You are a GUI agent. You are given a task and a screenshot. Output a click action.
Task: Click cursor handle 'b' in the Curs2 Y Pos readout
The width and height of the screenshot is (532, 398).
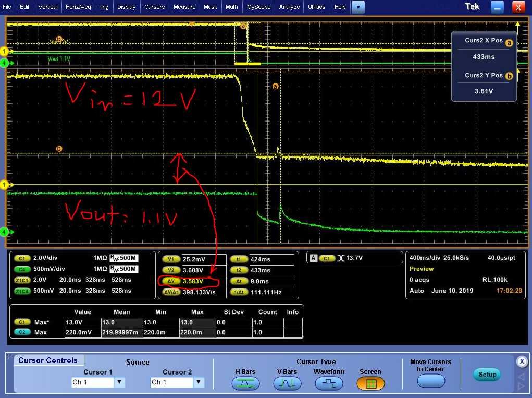[x=509, y=76]
